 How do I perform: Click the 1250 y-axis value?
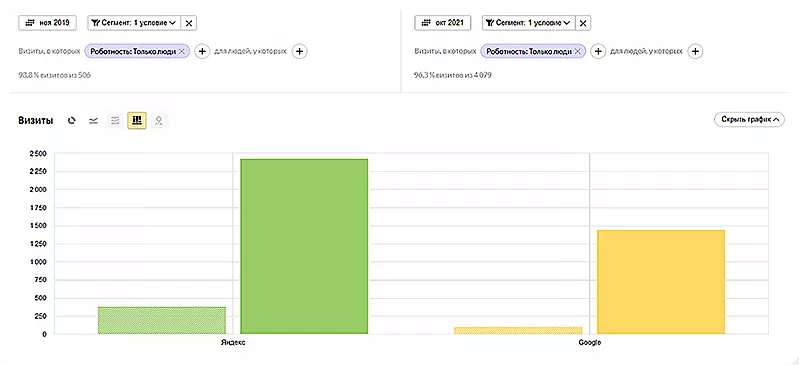(x=38, y=244)
